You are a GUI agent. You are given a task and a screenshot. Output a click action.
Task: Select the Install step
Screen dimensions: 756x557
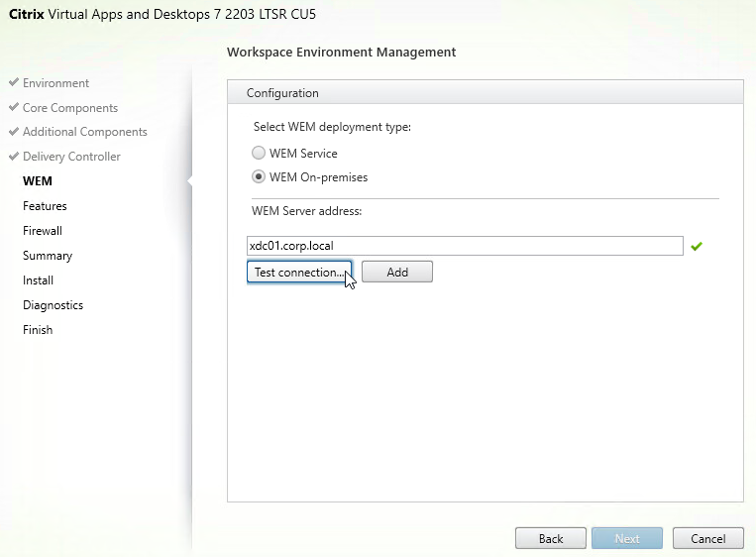coord(38,280)
